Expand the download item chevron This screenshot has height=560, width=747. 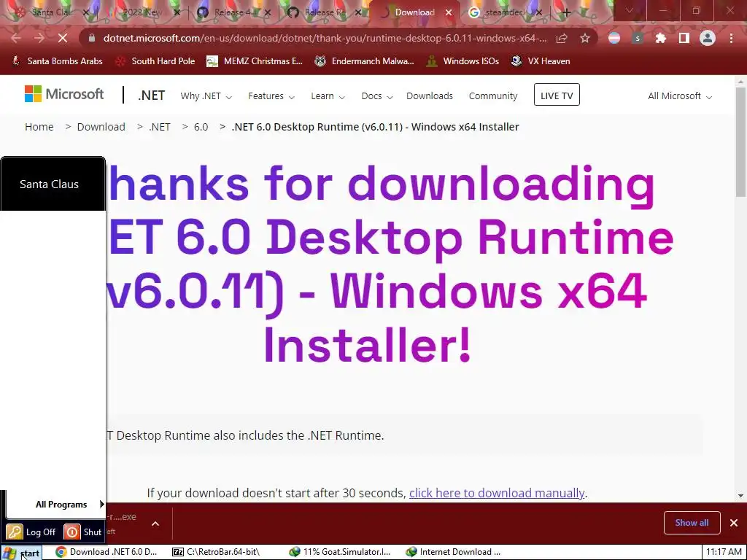point(155,524)
